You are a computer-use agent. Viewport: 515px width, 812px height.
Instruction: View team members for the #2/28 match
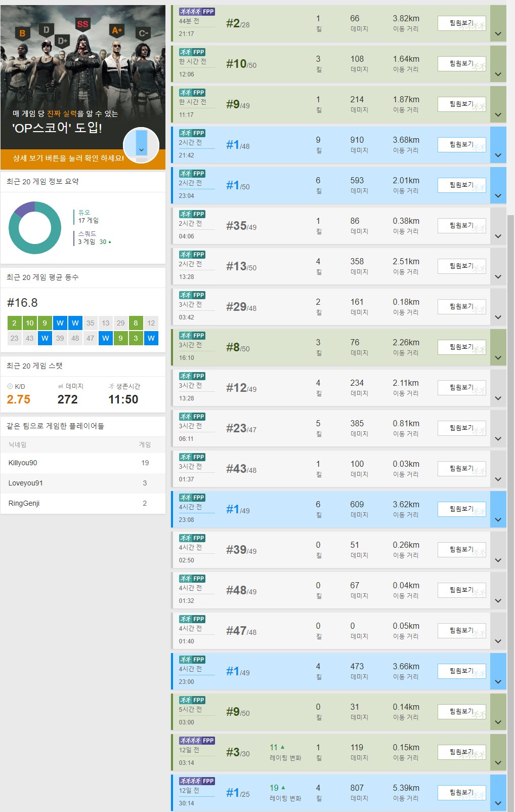pos(461,23)
